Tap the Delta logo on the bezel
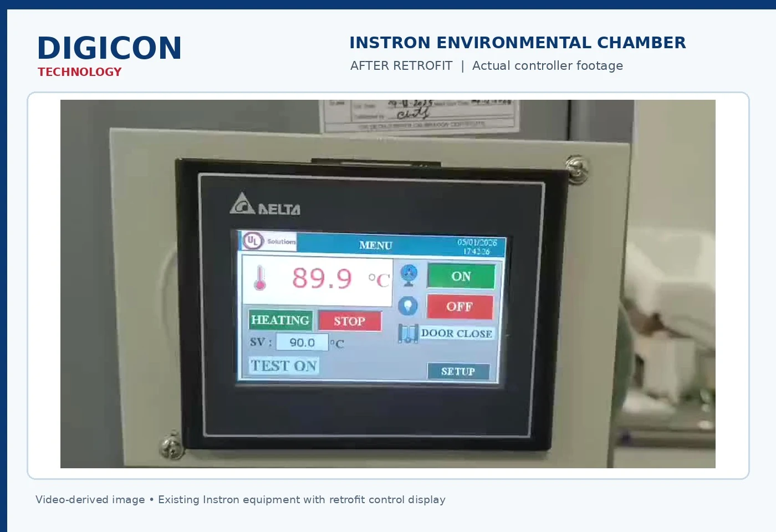Screen dimensions: 776x532 pyautogui.click(x=266, y=204)
